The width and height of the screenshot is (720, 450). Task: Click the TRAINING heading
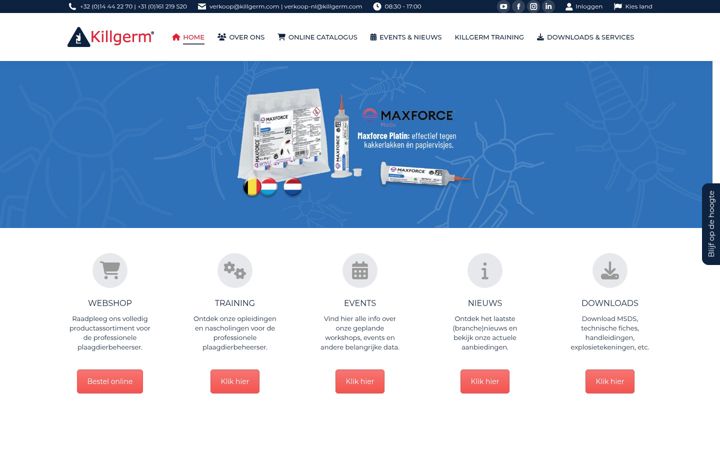[x=235, y=303]
